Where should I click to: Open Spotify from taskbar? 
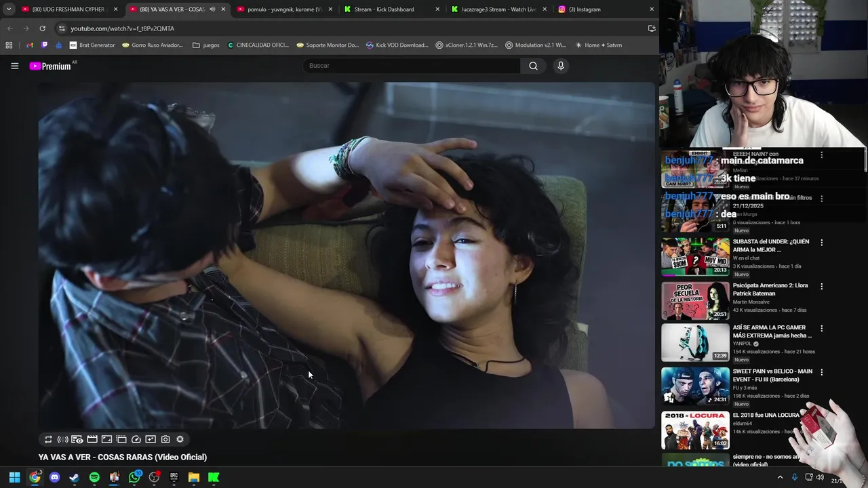[94, 477]
